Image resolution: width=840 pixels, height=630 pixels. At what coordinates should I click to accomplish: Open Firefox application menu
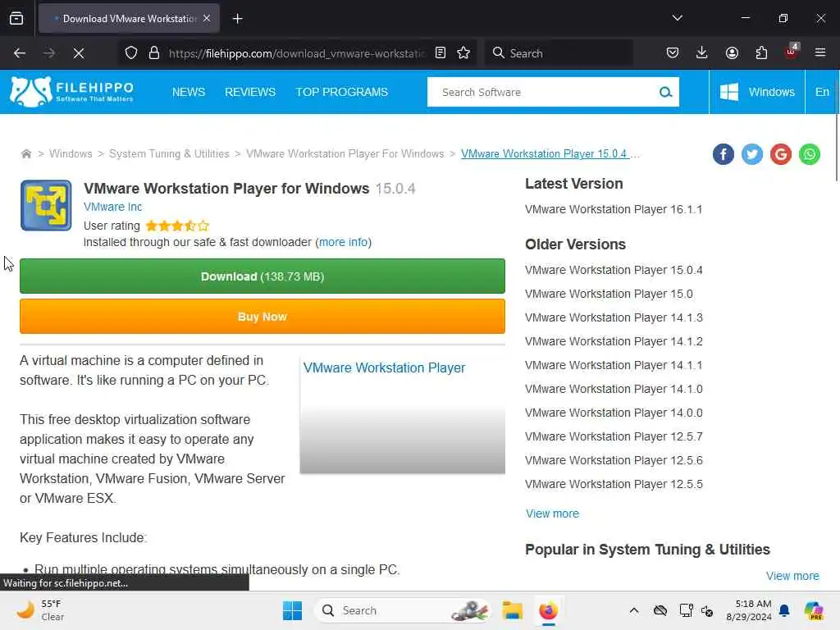(x=820, y=53)
